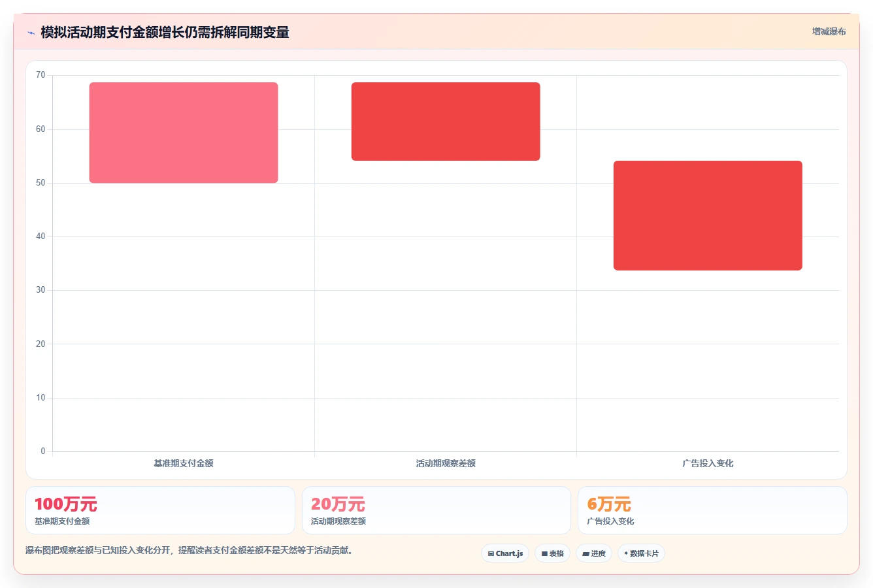Viewport: 873px width, 588px height.
Task: Click the y-axis value 10
Action: [41, 398]
